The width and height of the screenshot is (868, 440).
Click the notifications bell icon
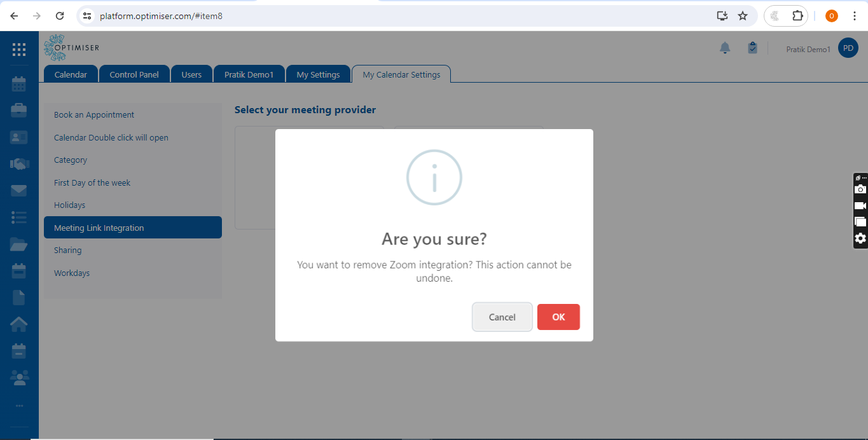click(725, 48)
